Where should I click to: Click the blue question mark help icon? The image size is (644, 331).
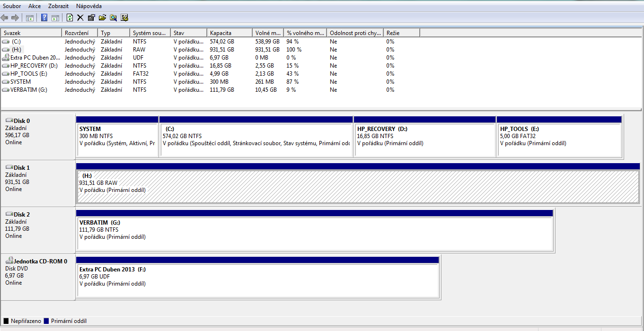[44, 17]
